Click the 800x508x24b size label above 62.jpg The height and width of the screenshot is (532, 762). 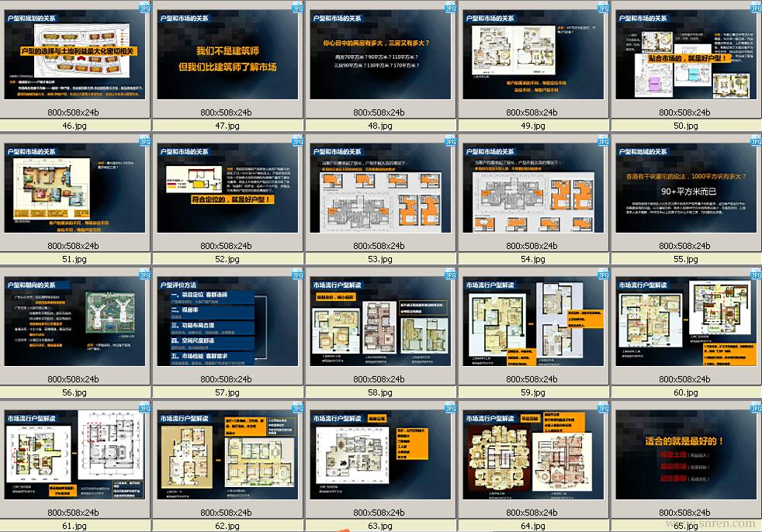pyautogui.click(x=226, y=513)
